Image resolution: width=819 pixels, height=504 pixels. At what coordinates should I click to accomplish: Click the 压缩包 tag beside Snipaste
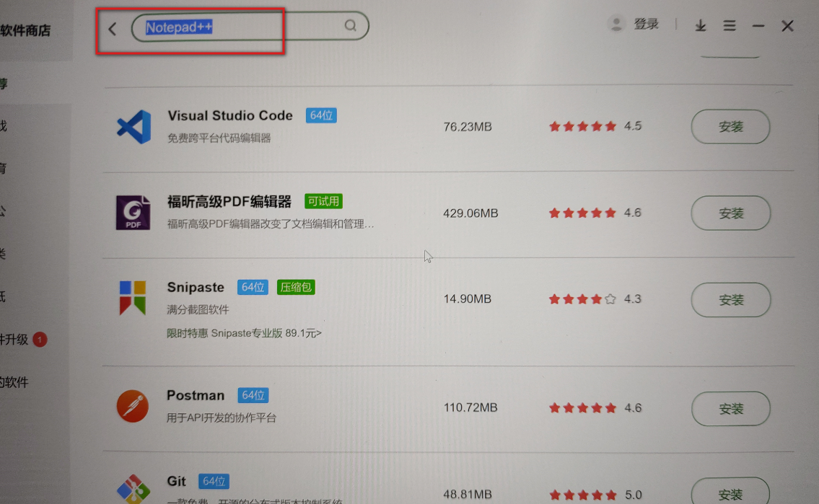[x=296, y=287]
